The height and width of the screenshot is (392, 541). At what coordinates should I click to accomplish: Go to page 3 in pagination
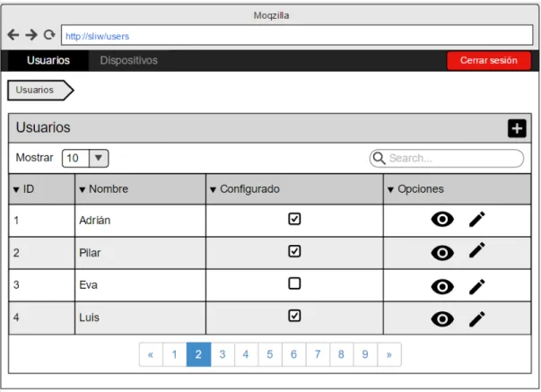pyautogui.click(x=223, y=354)
